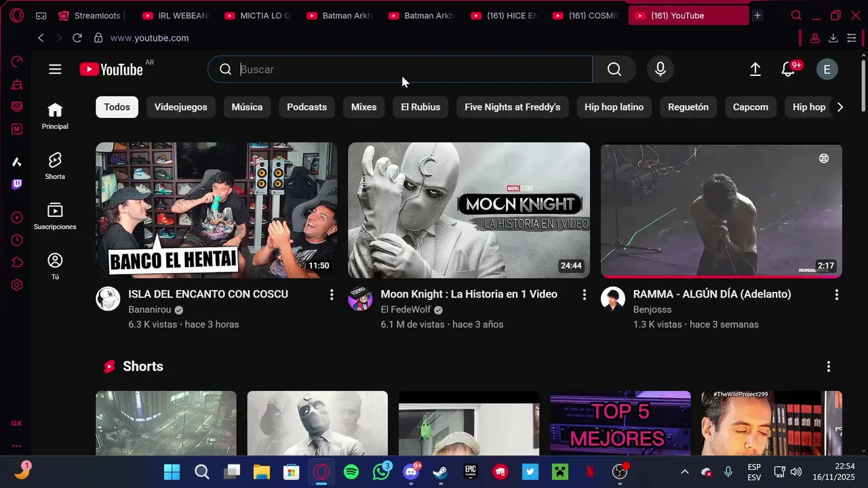Click the YouTube logo
Viewport: 868px width, 488px height.
coord(111,69)
